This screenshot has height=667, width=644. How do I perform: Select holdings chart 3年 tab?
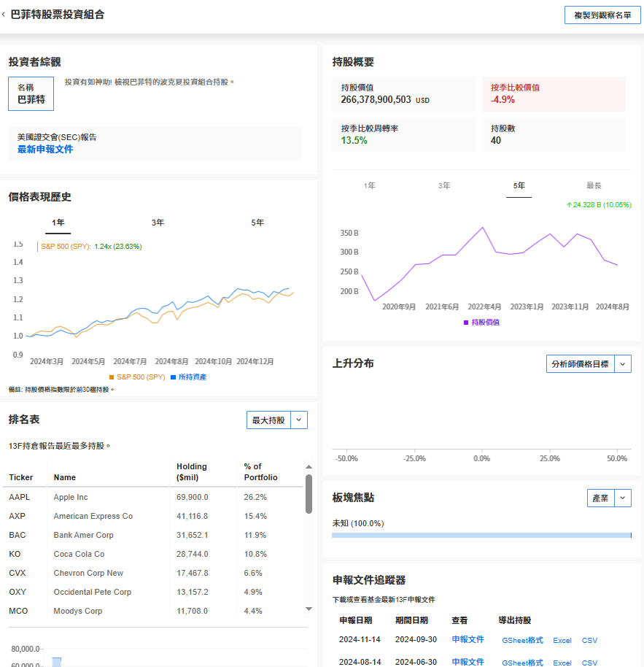tap(444, 185)
